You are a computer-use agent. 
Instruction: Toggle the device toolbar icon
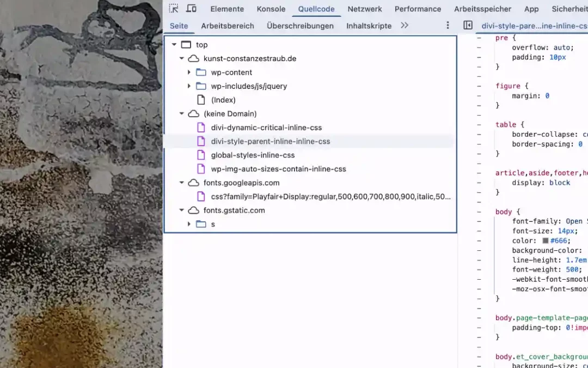[191, 8]
